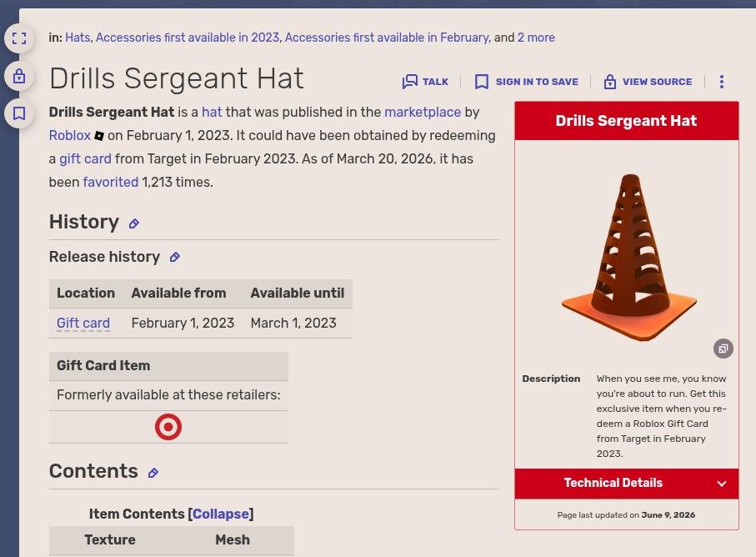Viewport: 756px width, 557px height.
Task: Click 'Formerly available at these retailers:' text
Action: (168, 395)
